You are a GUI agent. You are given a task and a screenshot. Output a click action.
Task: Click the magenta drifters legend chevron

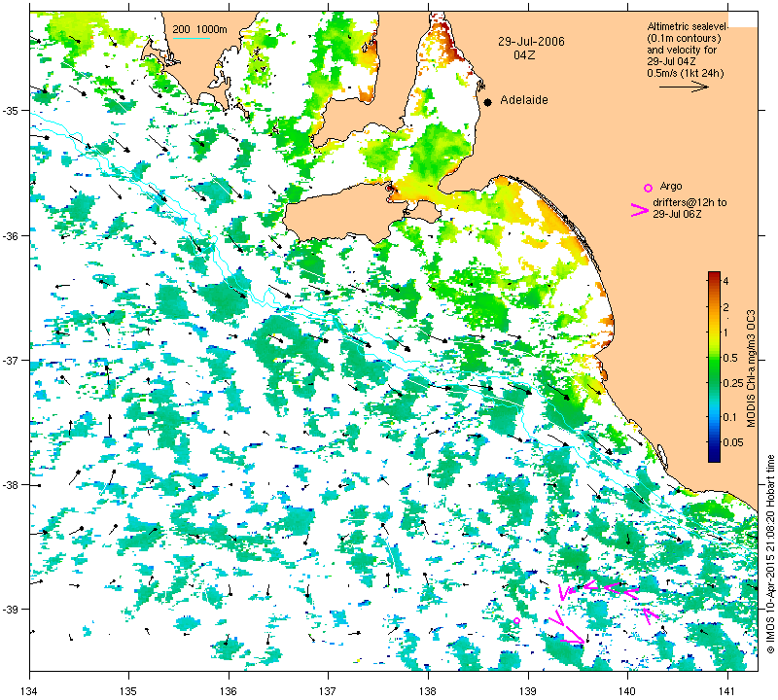tap(640, 210)
